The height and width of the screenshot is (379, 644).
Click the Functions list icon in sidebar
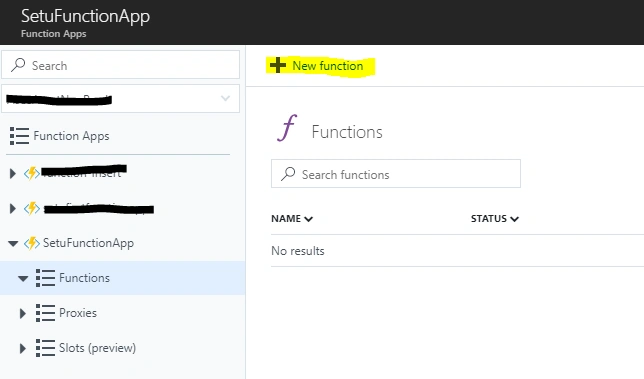point(45,278)
